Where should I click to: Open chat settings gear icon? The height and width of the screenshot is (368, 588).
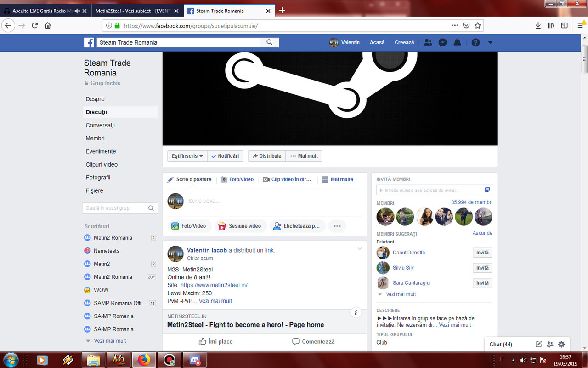[561, 344]
